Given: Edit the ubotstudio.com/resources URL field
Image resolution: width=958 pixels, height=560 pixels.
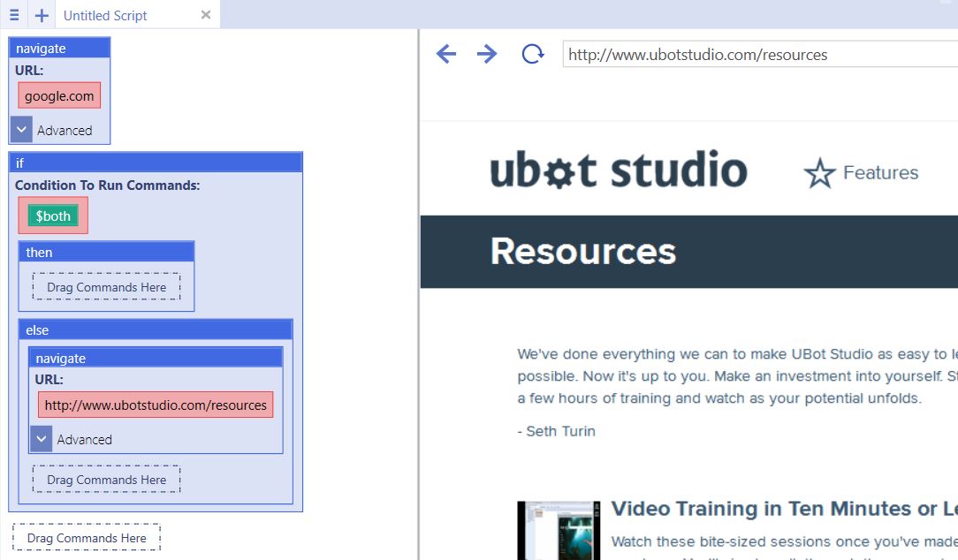Looking at the screenshot, I should point(156,405).
